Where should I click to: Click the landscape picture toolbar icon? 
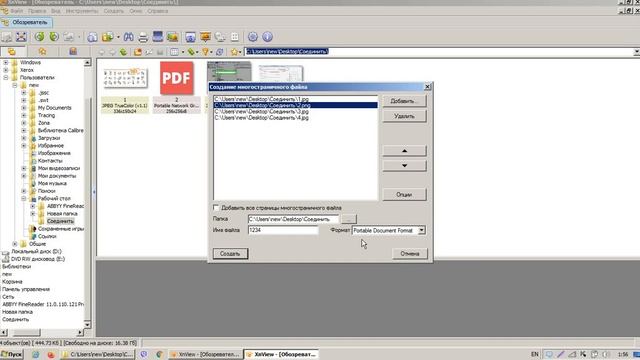click(x=172, y=37)
